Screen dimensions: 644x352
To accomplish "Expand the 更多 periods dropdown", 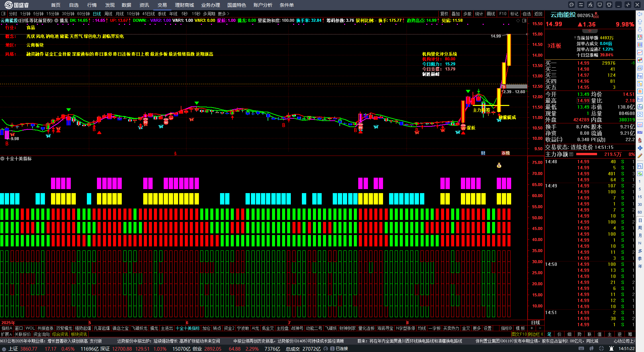I will coord(223,14).
